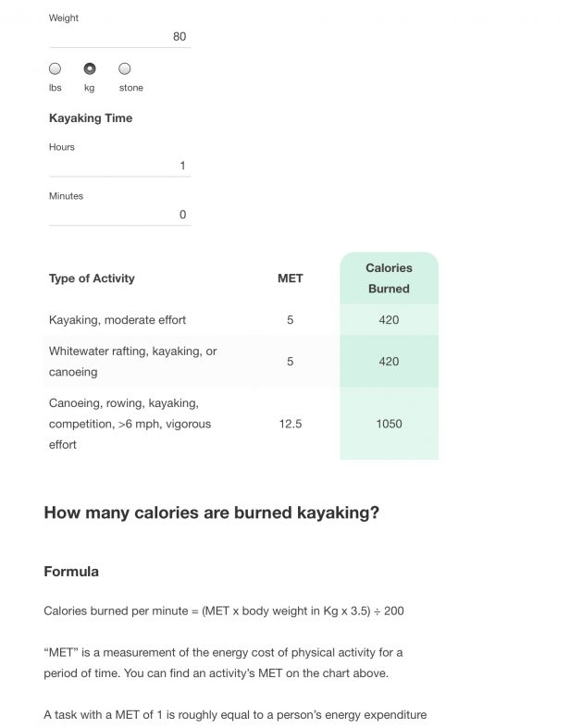Image resolution: width=570 pixels, height=728 pixels.
Task: Click the 12.5 MET value
Action: pyautogui.click(x=291, y=424)
